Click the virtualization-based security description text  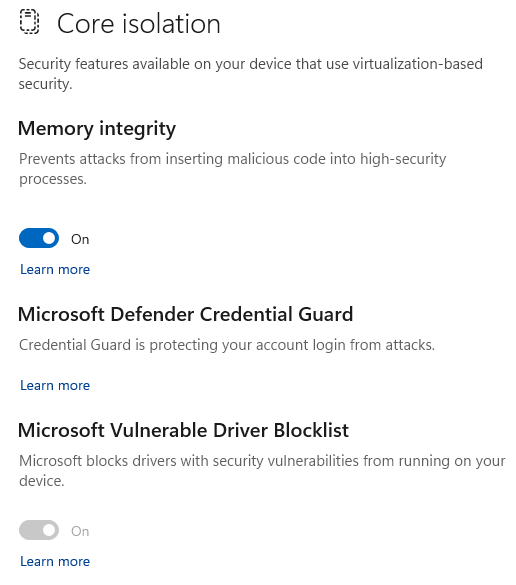pyautogui.click(x=250, y=74)
